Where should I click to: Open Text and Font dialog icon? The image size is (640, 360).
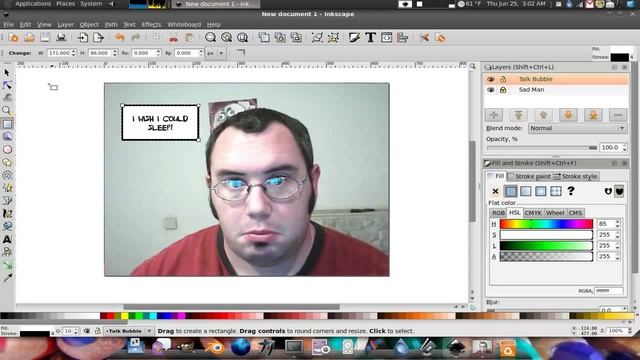click(x=371, y=38)
